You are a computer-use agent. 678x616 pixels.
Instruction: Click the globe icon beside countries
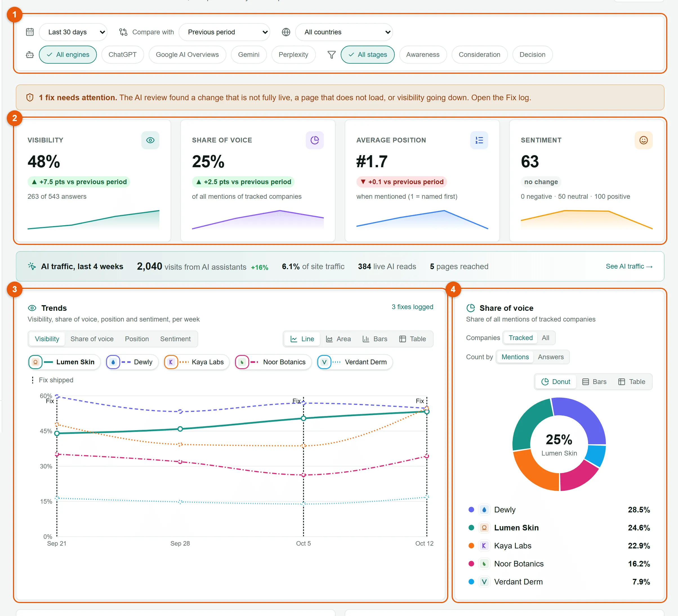point(286,32)
